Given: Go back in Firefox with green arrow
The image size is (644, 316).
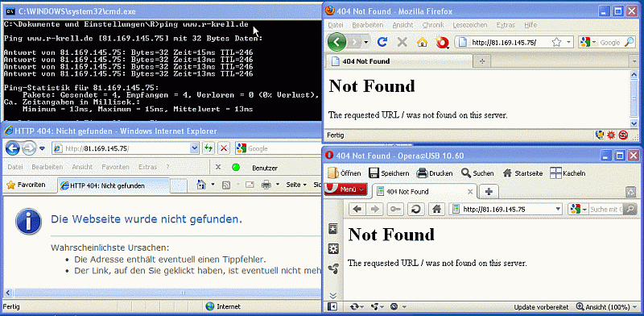Looking at the screenshot, I should click(336, 42).
